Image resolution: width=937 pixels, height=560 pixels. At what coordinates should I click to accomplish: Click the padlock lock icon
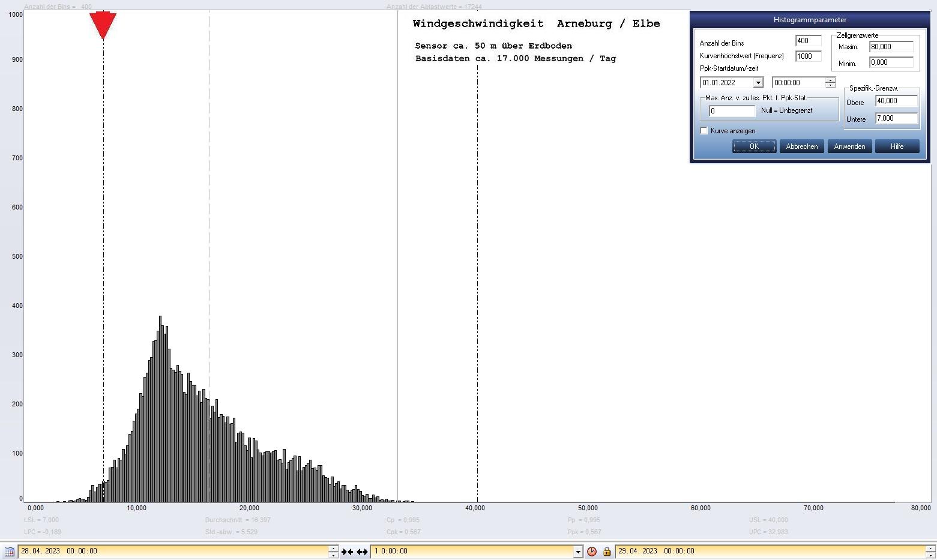pos(607,552)
